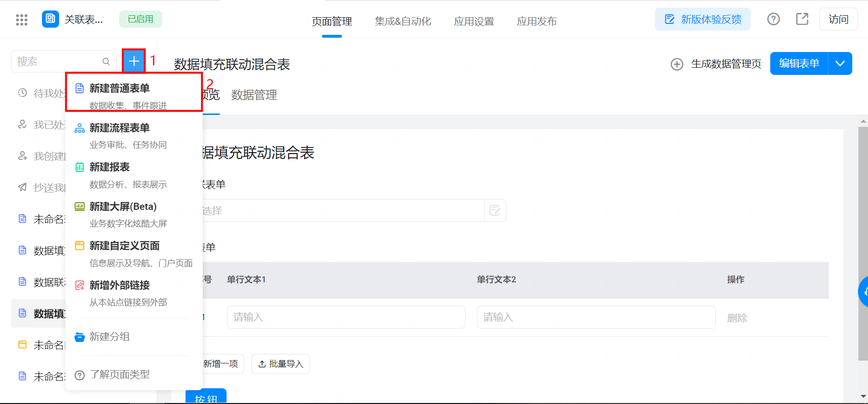Open the 数据管理 tab
868x404 pixels.
pyautogui.click(x=254, y=95)
